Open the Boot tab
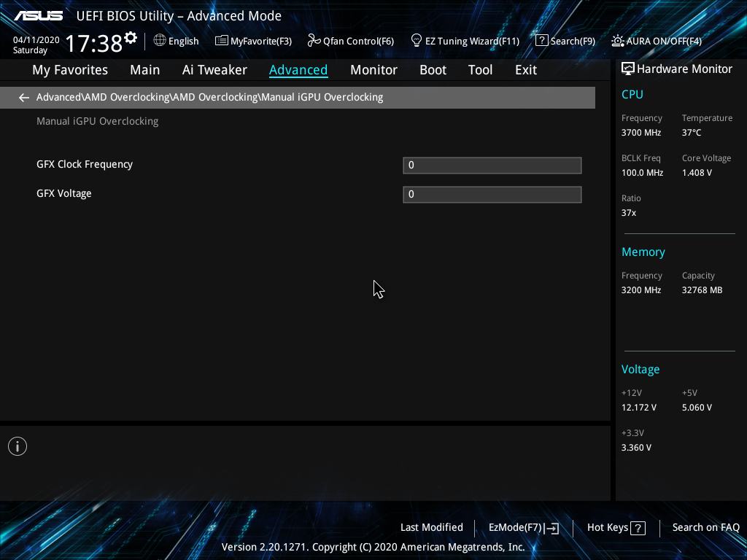The width and height of the screenshot is (747, 560). click(x=433, y=70)
